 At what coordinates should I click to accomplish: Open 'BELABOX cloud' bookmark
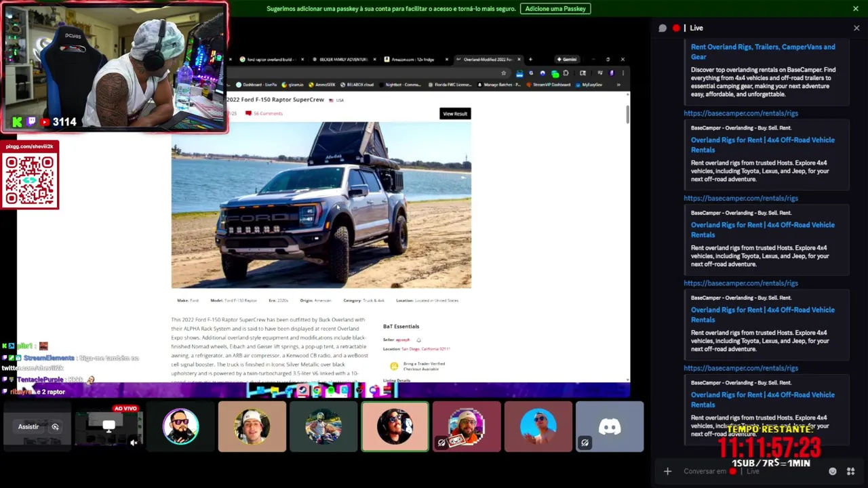[357, 85]
